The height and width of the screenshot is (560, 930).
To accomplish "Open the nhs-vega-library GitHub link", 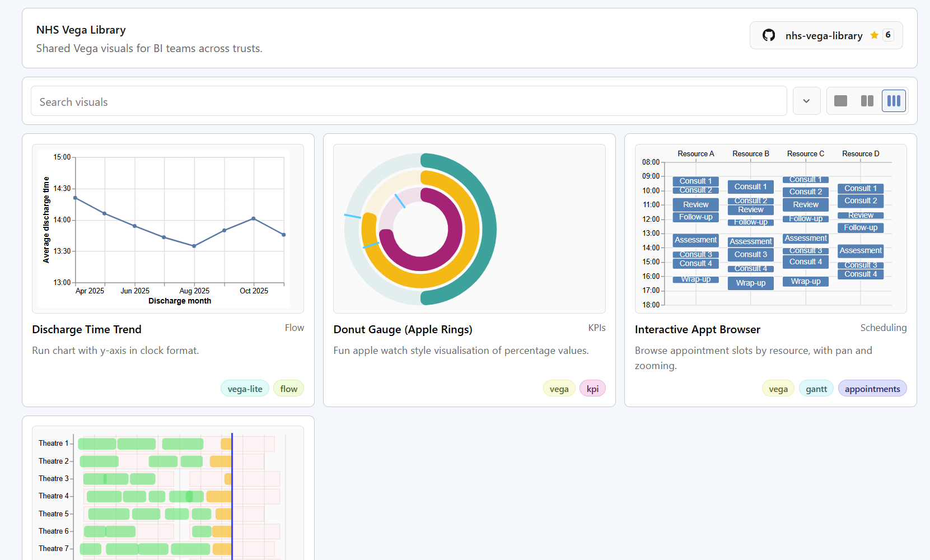I will pyautogui.click(x=826, y=35).
